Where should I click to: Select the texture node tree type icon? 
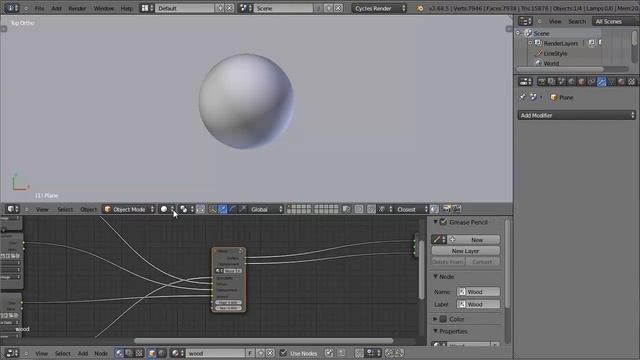[x=139, y=353]
